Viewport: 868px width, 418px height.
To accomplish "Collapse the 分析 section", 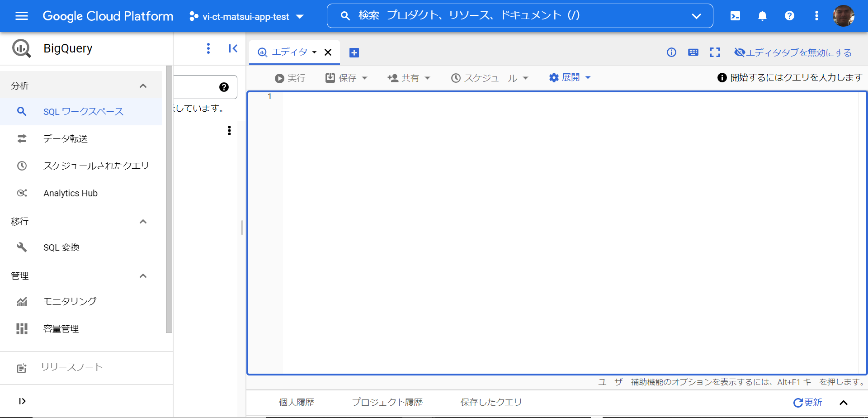I will [143, 86].
